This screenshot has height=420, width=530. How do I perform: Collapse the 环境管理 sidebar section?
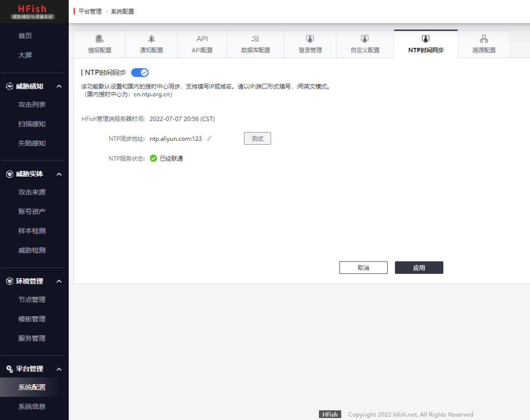tap(59, 281)
